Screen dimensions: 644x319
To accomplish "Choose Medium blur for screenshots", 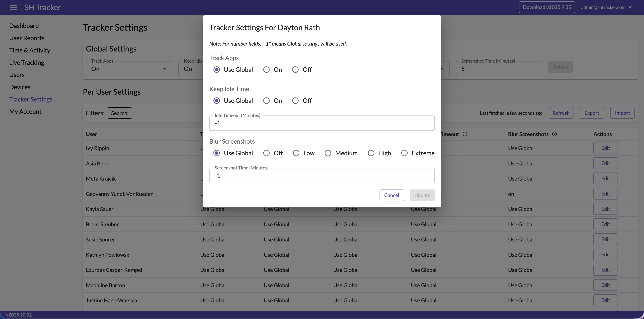I will [328, 153].
